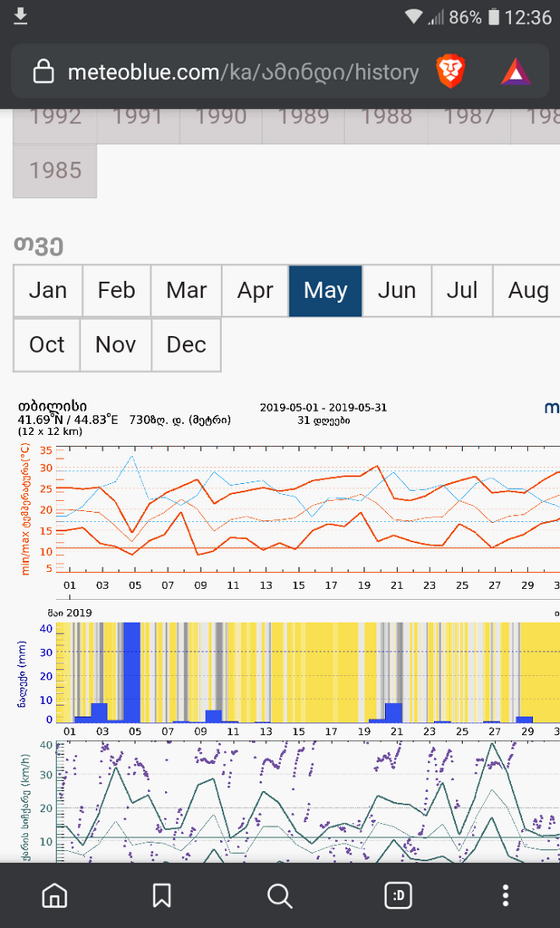The width and height of the screenshot is (560, 928).
Task: Select the Jan month button
Action: pos(48,291)
